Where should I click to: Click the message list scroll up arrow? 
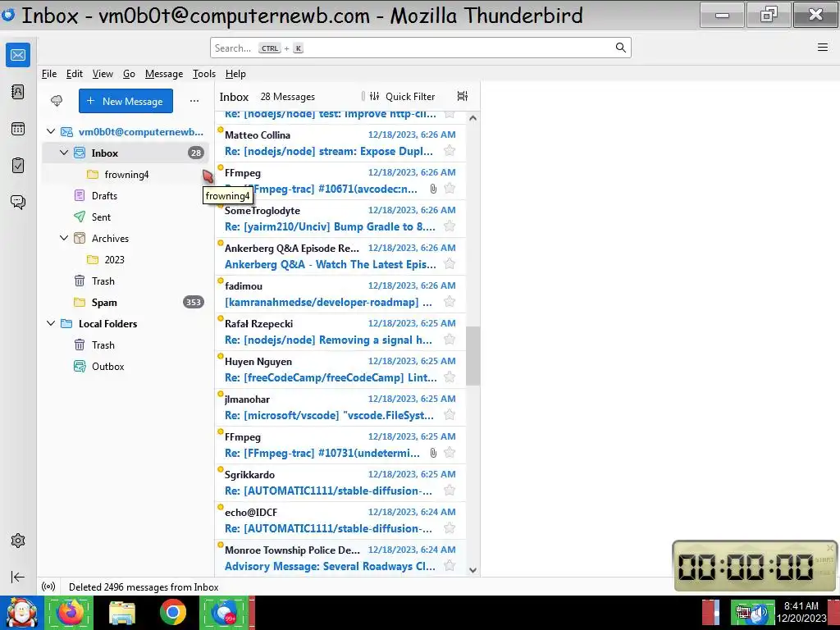pos(472,118)
